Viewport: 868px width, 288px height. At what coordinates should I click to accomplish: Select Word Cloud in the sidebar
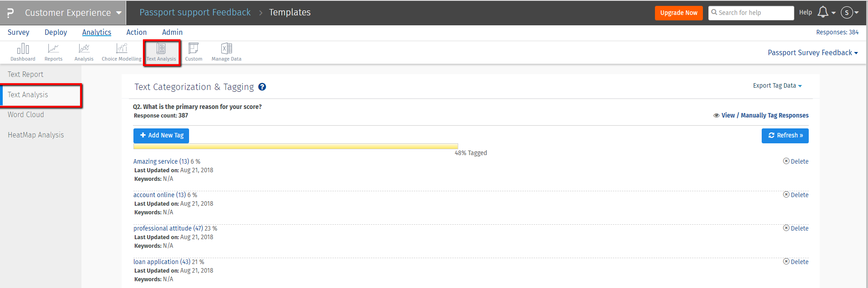click(x=26, y=114)
